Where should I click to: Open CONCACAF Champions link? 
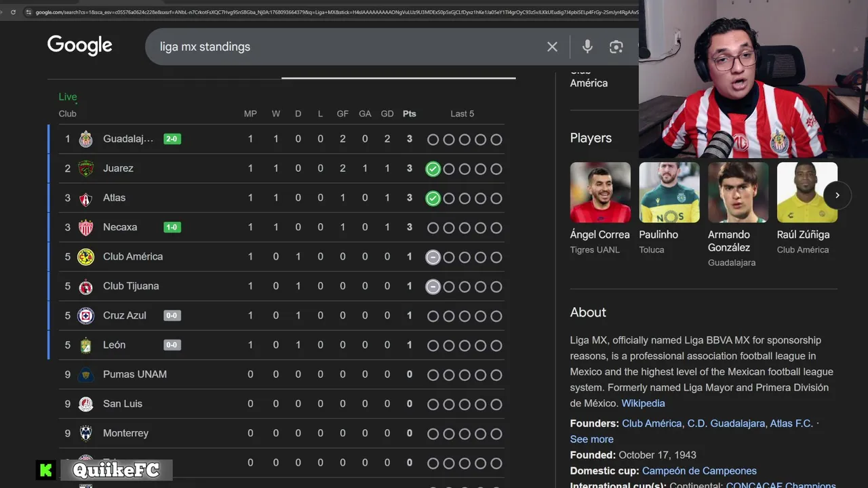click(781, 485)
